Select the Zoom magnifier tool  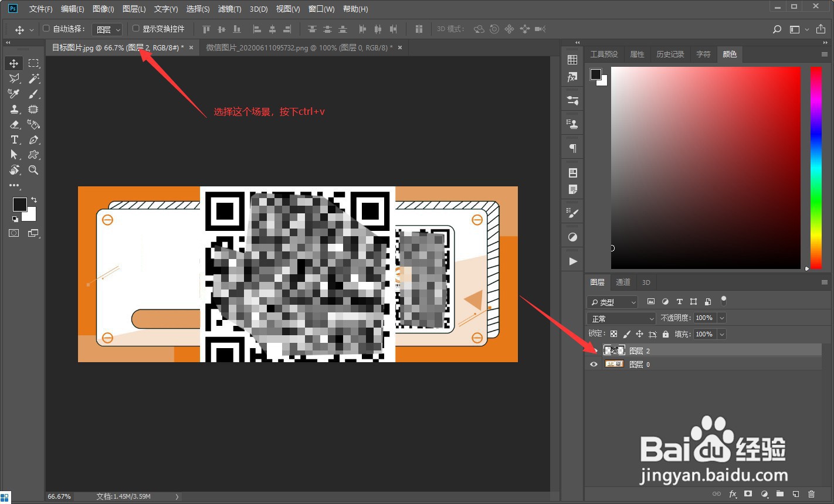click(33, 170)
